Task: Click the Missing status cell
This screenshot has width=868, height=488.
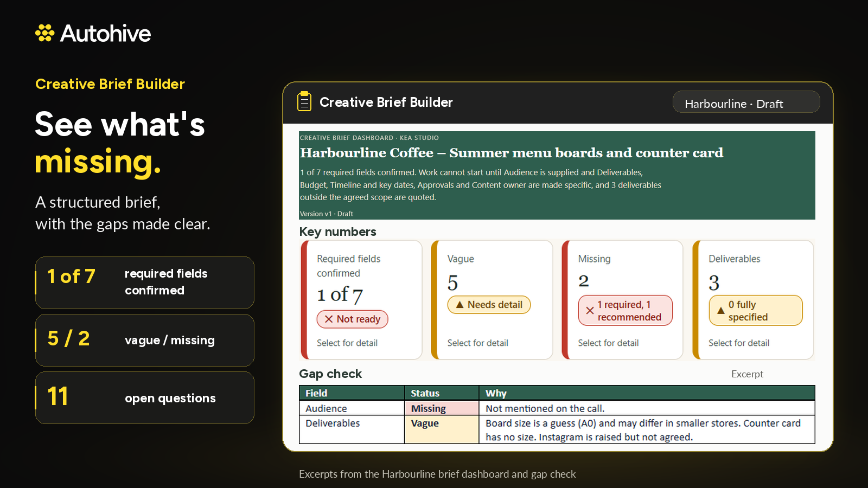Action: (x=442, y=408)
